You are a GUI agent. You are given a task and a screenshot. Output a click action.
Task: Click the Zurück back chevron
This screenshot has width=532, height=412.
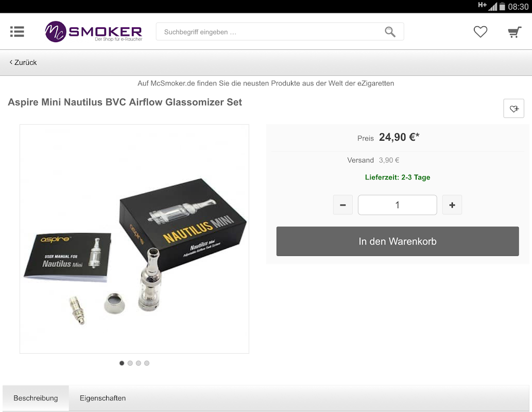[x=11, y=62]
